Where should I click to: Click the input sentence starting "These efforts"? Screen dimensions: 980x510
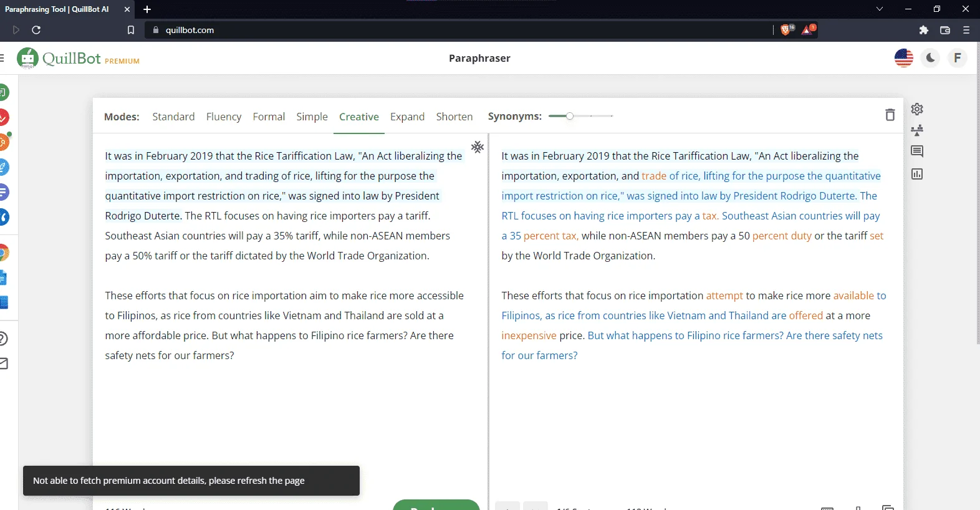[284, 306]
